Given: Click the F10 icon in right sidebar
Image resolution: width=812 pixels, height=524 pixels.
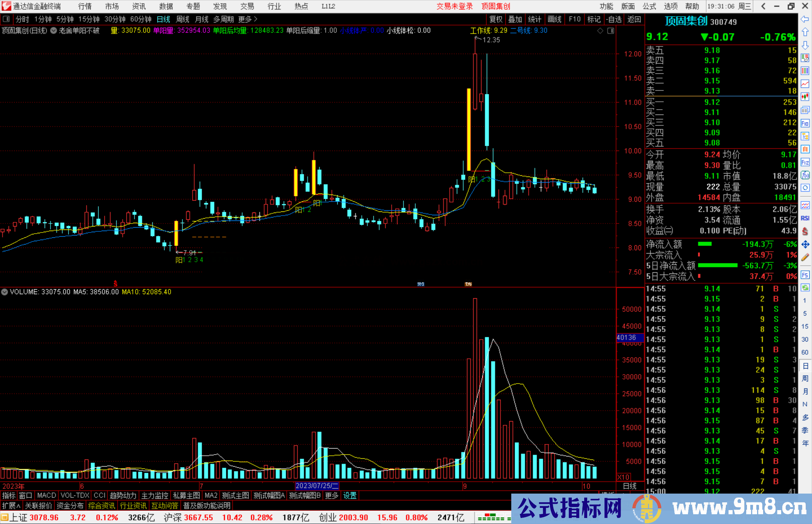Looking at the screenshot, I should pyautogui.click(x=805, y=124).
